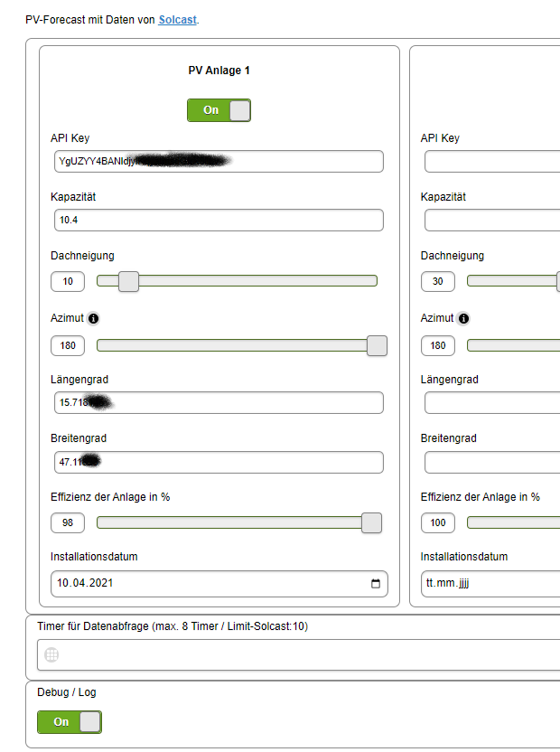
Task: Click the PV Anlage 1 Azimut slider handle
Action: click(377, 346)
